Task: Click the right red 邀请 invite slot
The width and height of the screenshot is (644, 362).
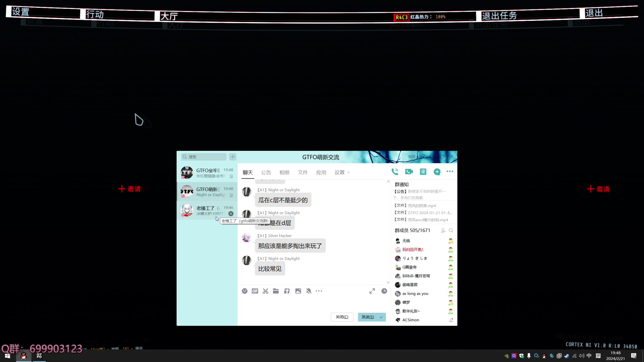Action: pyautogui.click(x=598, y=189)
